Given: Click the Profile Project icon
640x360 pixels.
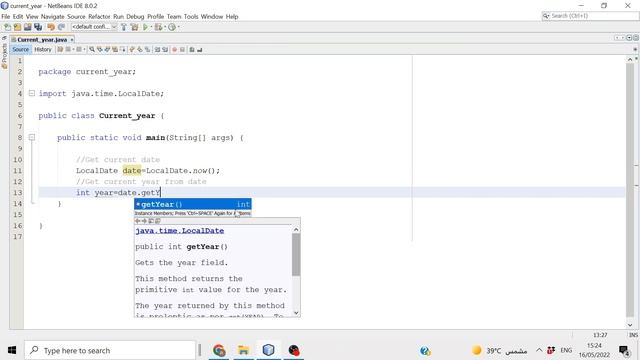Looking at the screenshot, I should (172, 27).
